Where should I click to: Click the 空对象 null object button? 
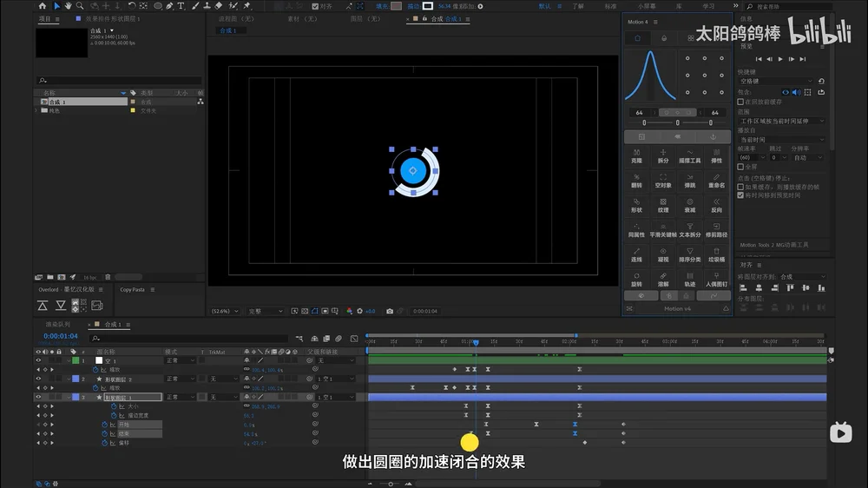coord(663,181)
